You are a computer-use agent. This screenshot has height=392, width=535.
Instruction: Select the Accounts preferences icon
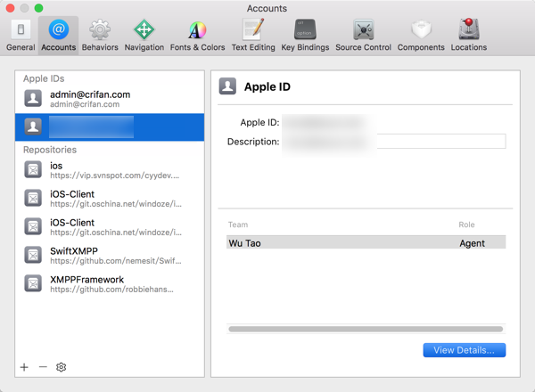[x=58, y=29]
